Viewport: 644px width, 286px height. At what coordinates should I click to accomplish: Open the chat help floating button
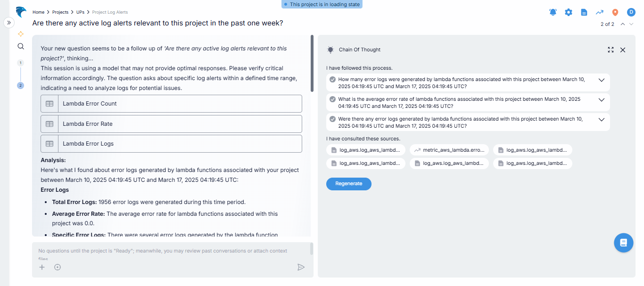click(x=623, y=243)
